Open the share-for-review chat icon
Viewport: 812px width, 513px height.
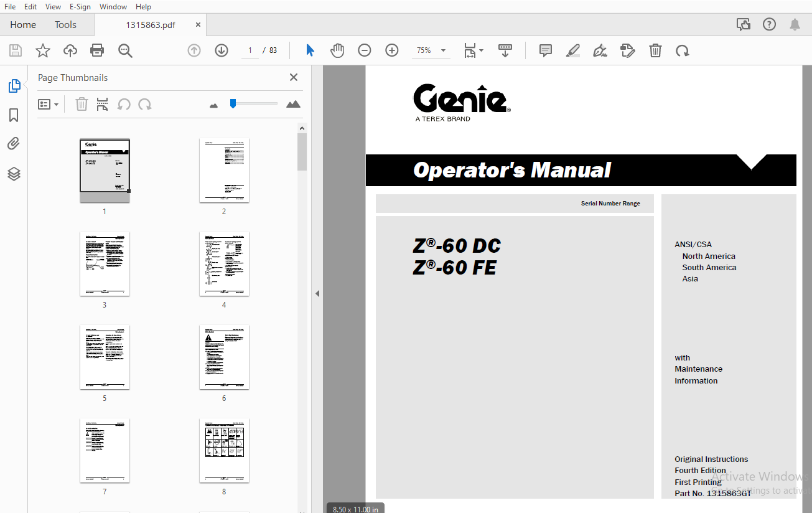click(x=744, y=24)
